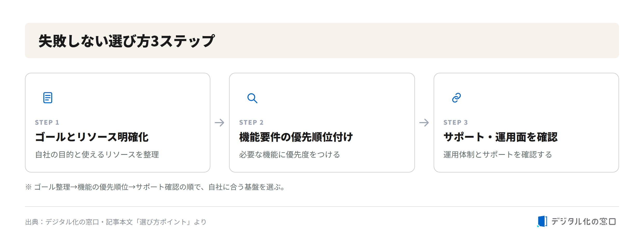The width and height of the screenshot is (644, 252).
Task: Click description 必要な機能に優先度をつける
Action: 290,155
